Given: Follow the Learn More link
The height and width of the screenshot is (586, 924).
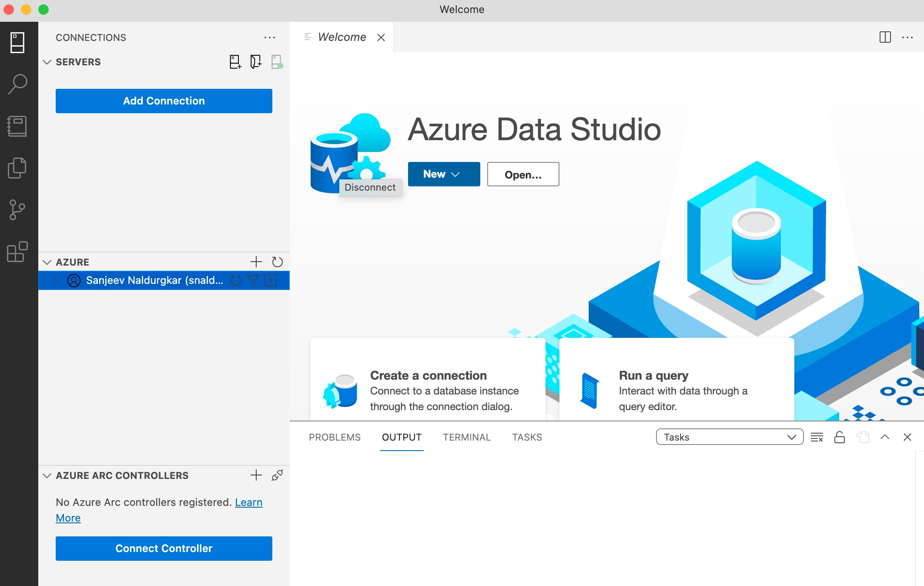Looking at the screenshot, I should point(248,502).
